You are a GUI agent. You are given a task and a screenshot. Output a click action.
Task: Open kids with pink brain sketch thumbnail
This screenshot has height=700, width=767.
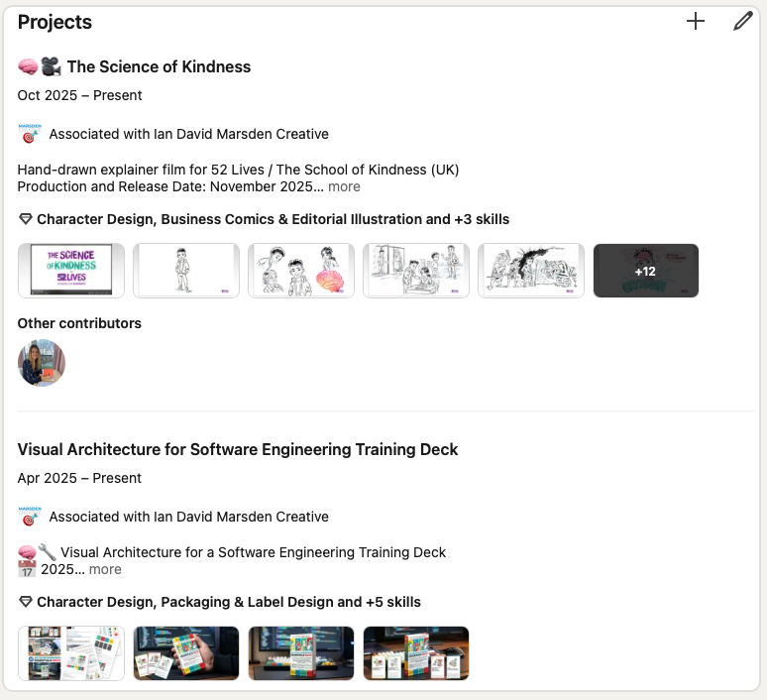pos(301,271)
